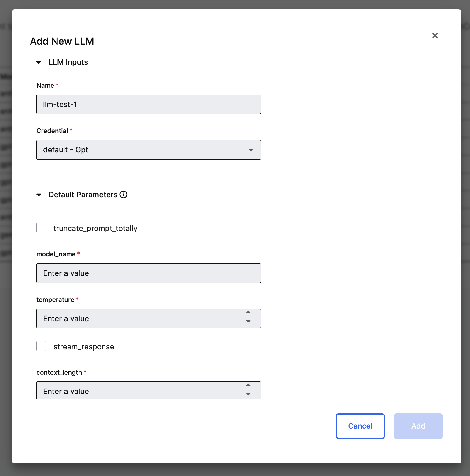
Task: Close the Add New LLM dialog
Action: [435, 36]
